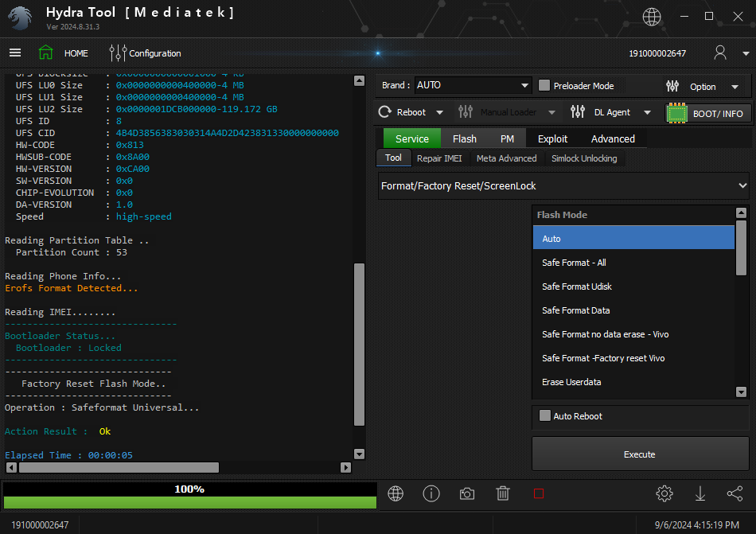Open the Meta Advanced sub-tab
Image resolution: width=756 pixels, height=534 pixels.
coord(506,158)
